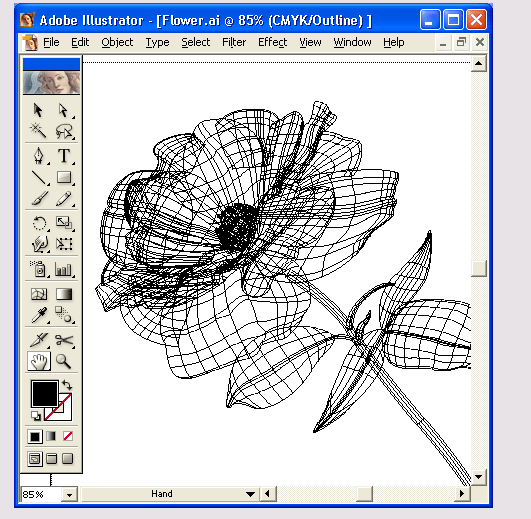Select the Free Transform tool
The height and width of the screenshot is (519, 531).
click(x=64, y=244)
